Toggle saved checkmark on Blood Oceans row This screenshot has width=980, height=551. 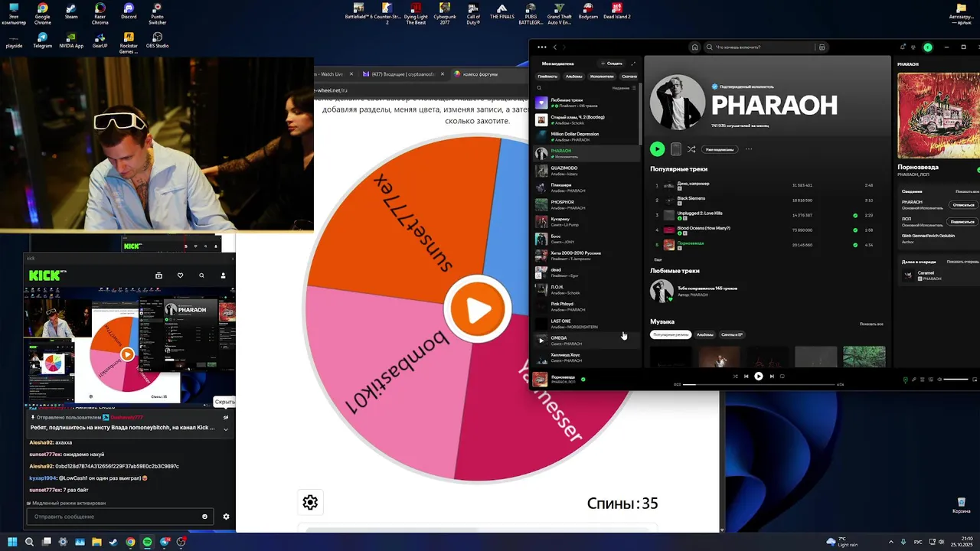855,230
